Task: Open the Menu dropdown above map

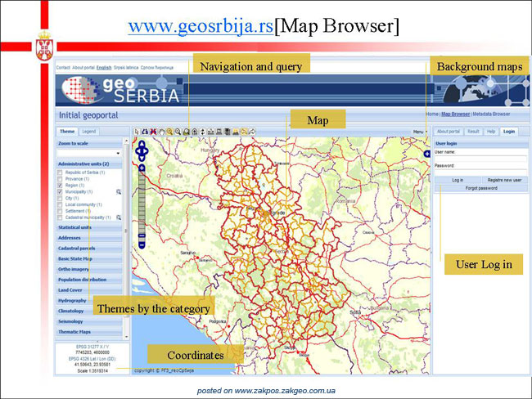Action: pos(420,132)
